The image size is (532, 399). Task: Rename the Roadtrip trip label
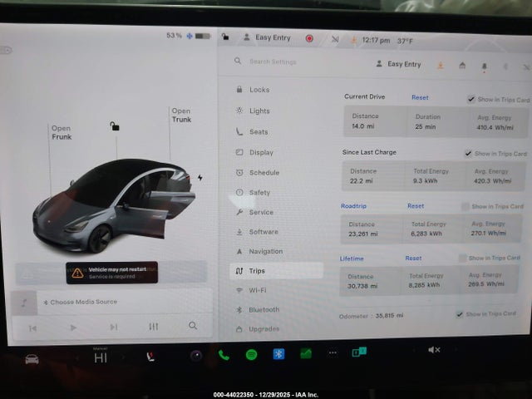[x=353, y=206]
